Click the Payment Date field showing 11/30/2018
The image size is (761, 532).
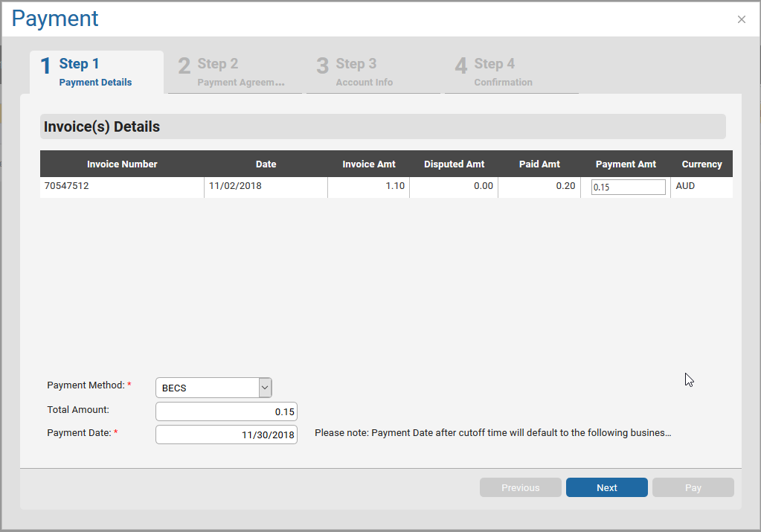click(x=225, y=434)
